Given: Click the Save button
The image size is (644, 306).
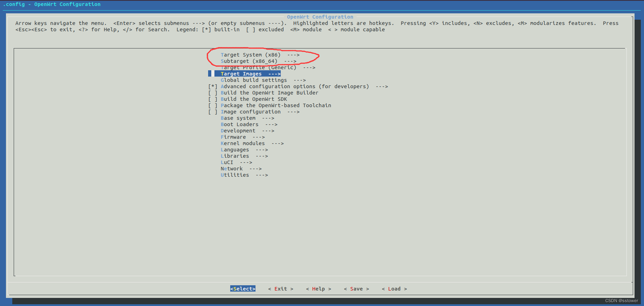Looking at the screenshot, I should tap(357, 289).
